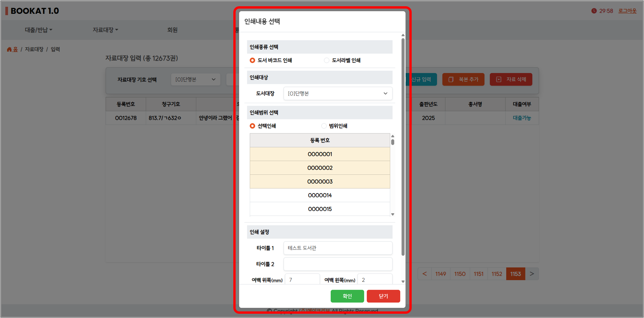Select the 선택인쇄 radio button
Image resolution: width=644 pixels, height=318 pixels.
tap(252, 126)
